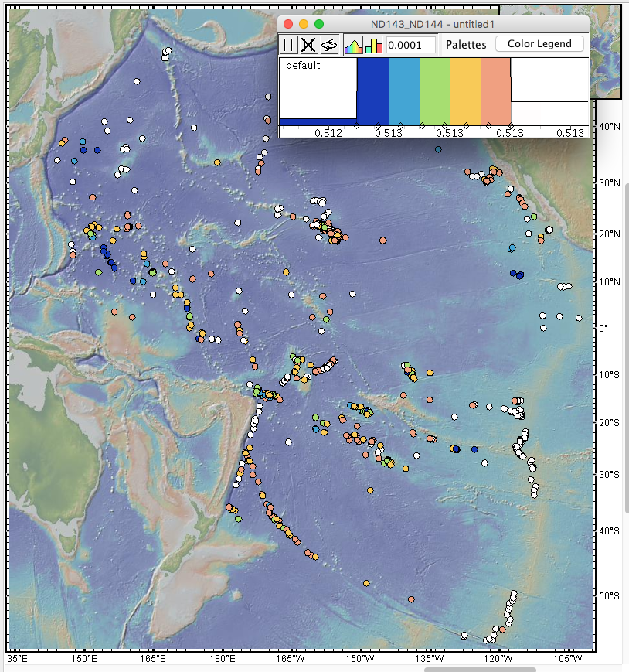Click the 40°S latitude label

610,531
